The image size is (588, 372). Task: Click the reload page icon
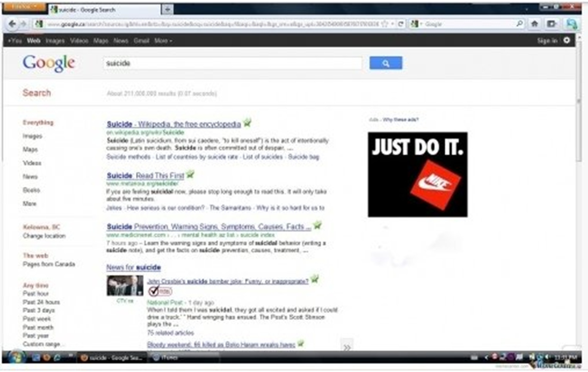pos(401,24)
